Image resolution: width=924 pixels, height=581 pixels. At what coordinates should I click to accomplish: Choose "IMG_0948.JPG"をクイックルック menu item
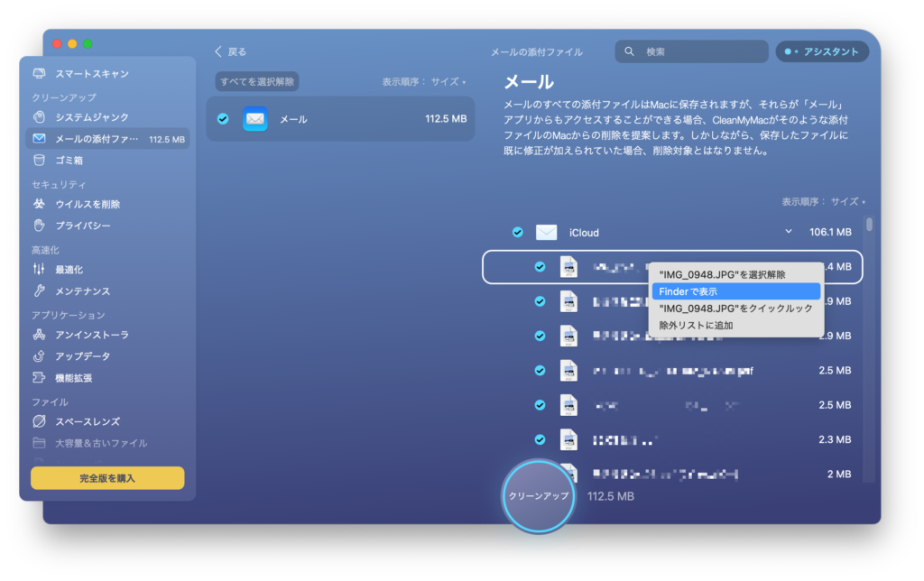tap(735, 309)
